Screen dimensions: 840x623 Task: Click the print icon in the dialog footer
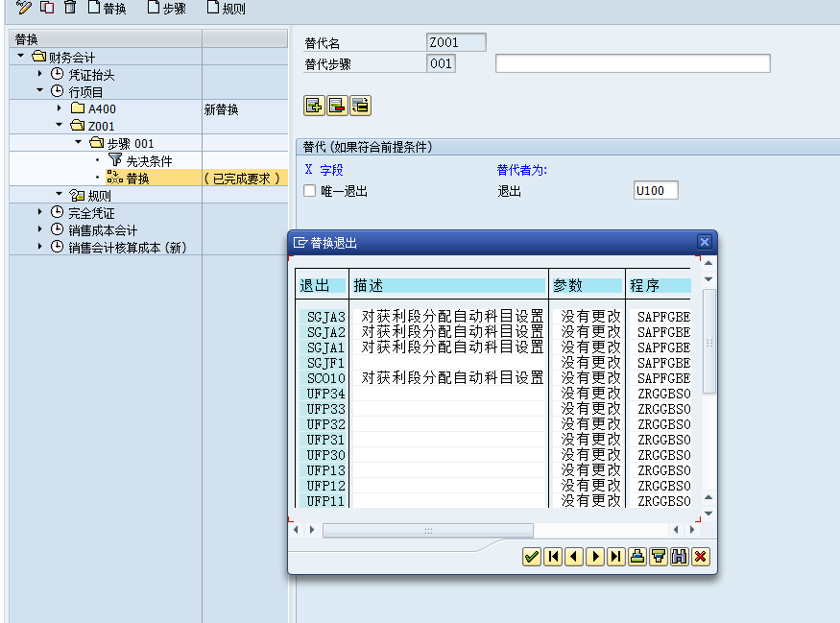[x=636, y=557]
